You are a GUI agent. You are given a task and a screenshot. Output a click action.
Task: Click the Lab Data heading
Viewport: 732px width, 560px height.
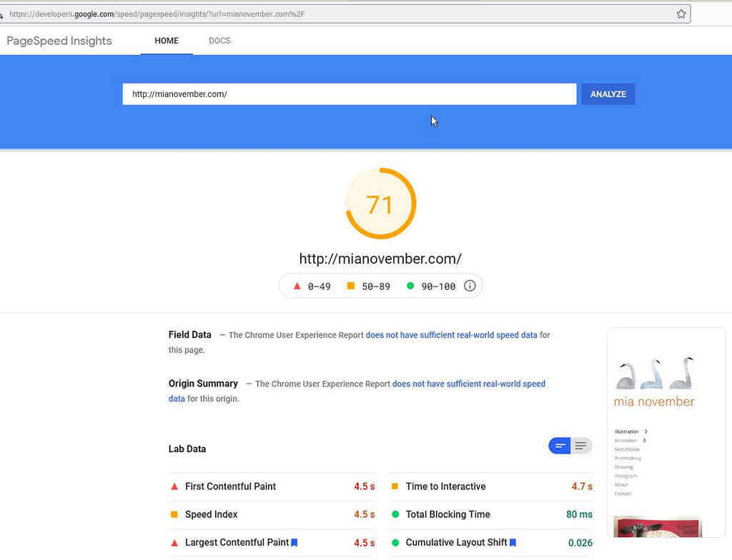click(187, 449)
